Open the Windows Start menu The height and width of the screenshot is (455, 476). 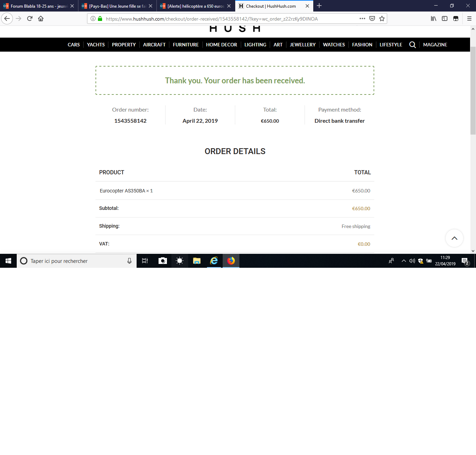coord(8,261)
